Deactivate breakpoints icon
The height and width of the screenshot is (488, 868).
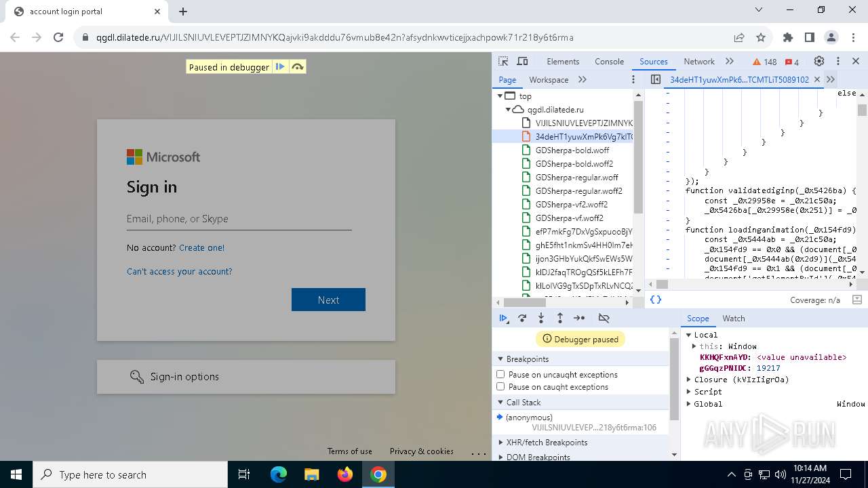click(x=604, y=318)
